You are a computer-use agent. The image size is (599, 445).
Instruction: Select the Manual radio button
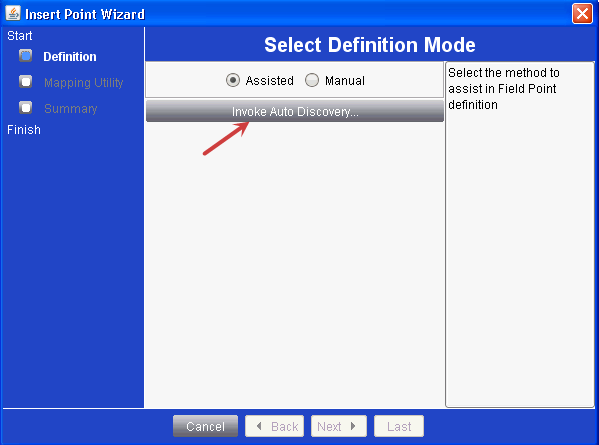click(312, 80)
